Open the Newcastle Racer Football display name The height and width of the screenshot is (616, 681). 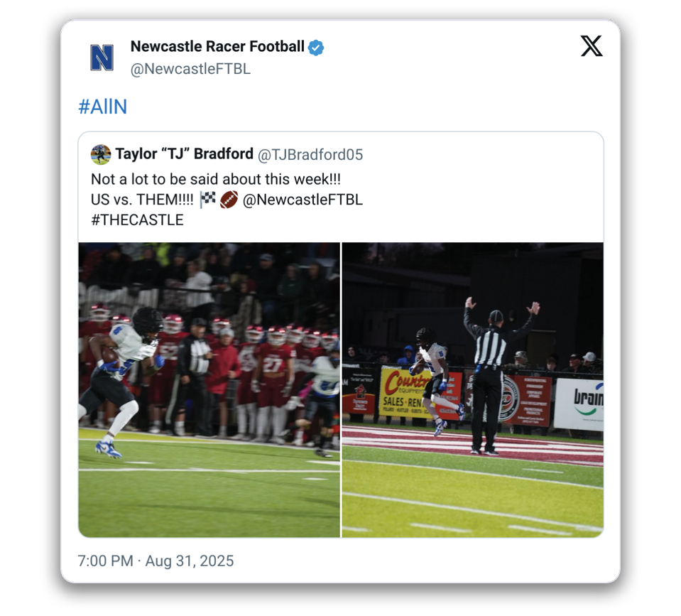click(217, 48)
